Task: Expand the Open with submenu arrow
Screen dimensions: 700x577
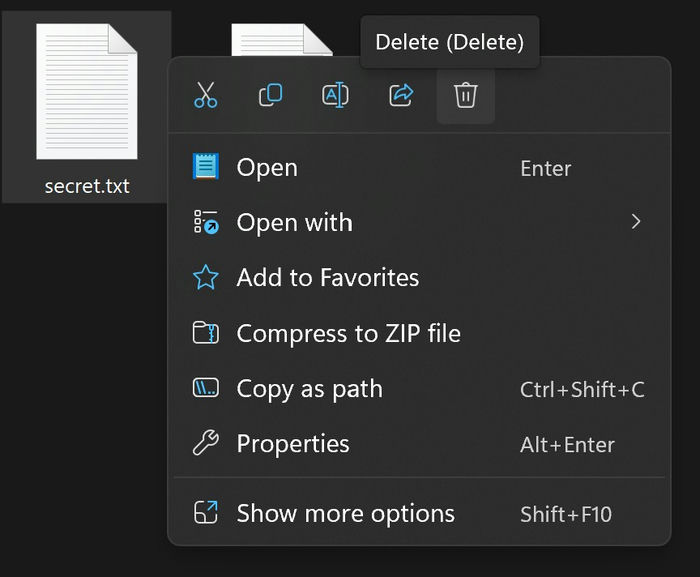Action: (635, 222)
